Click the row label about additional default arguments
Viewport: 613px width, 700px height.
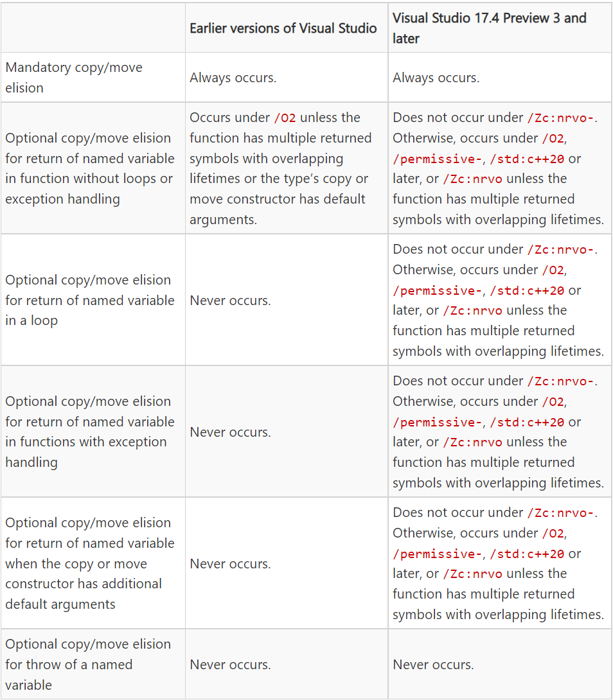tap(89, 563)
